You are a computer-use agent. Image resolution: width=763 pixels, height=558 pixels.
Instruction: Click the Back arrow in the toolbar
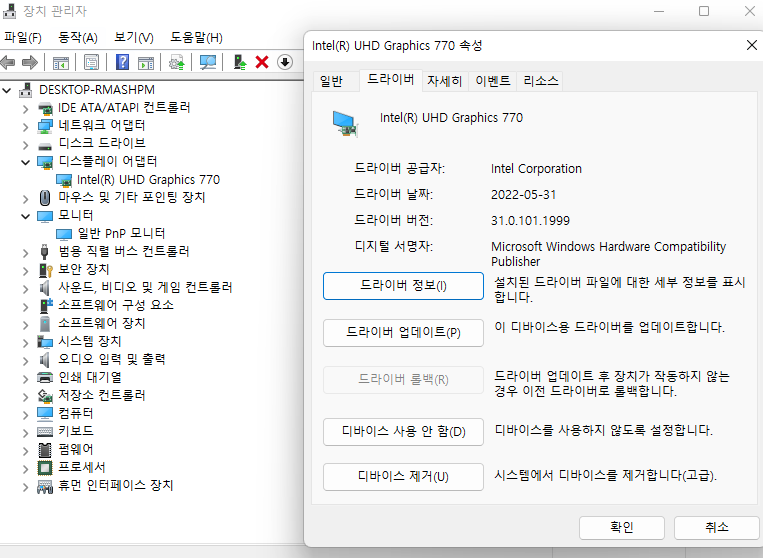[8, 62]
